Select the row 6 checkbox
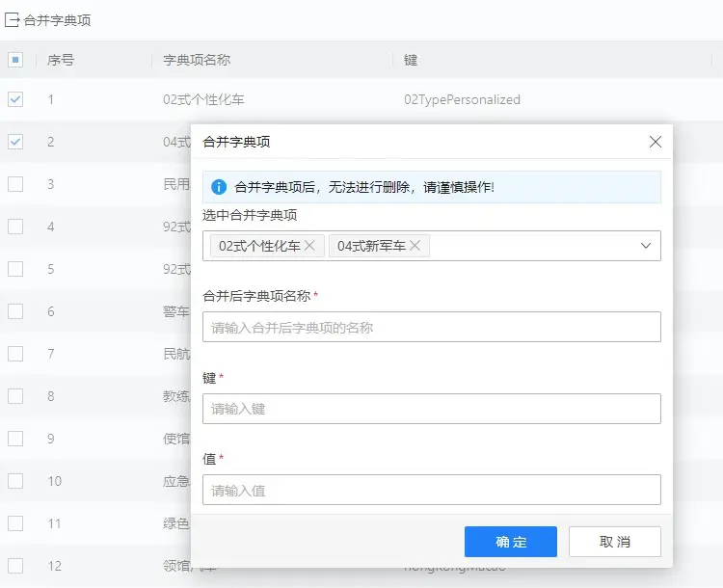The image size is (723, 588). 15,311
